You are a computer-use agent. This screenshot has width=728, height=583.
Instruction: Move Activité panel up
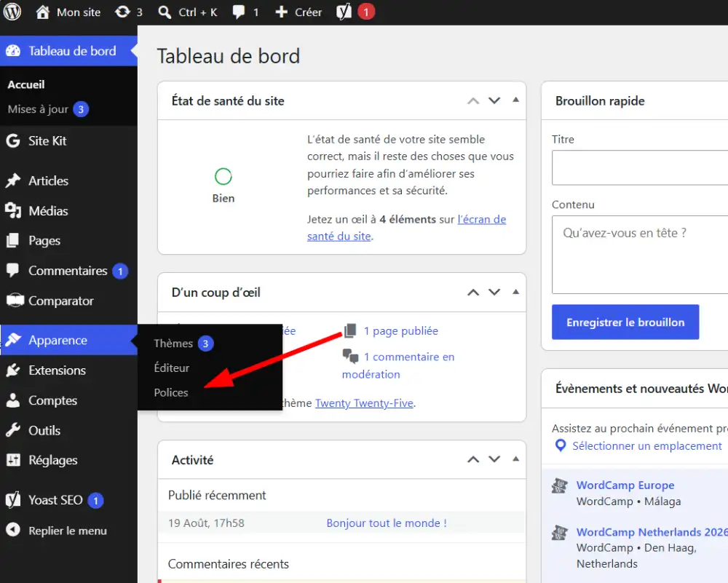point(472,459)
